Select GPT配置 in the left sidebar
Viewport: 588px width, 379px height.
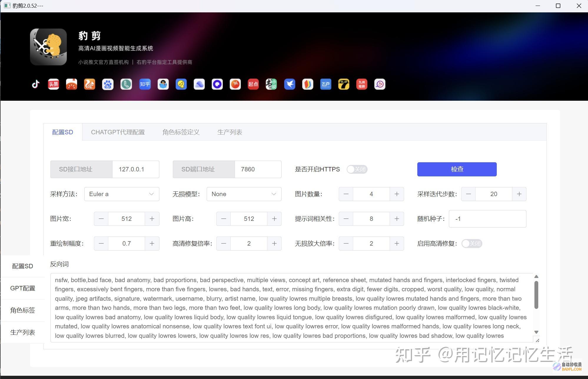pos(23,288)
